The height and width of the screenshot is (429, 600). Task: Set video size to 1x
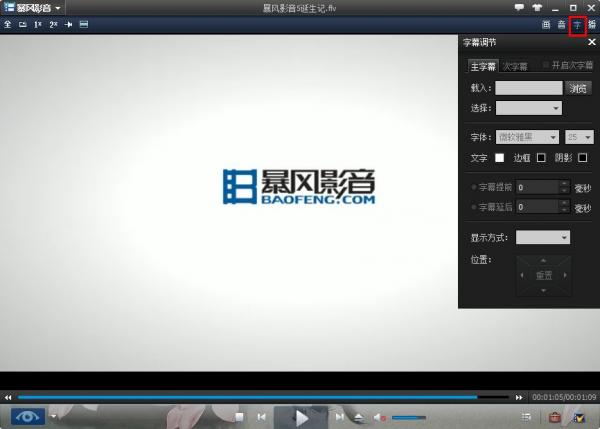[x=38, y=24]
